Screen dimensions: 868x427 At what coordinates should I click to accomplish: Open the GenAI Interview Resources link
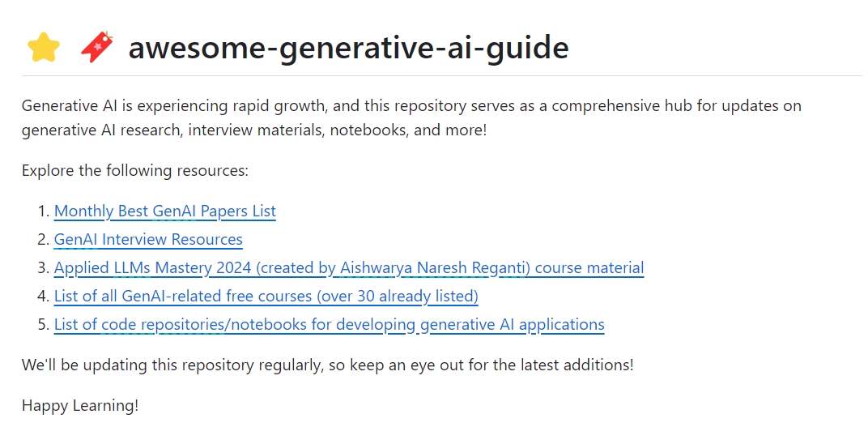click(148, 240)
